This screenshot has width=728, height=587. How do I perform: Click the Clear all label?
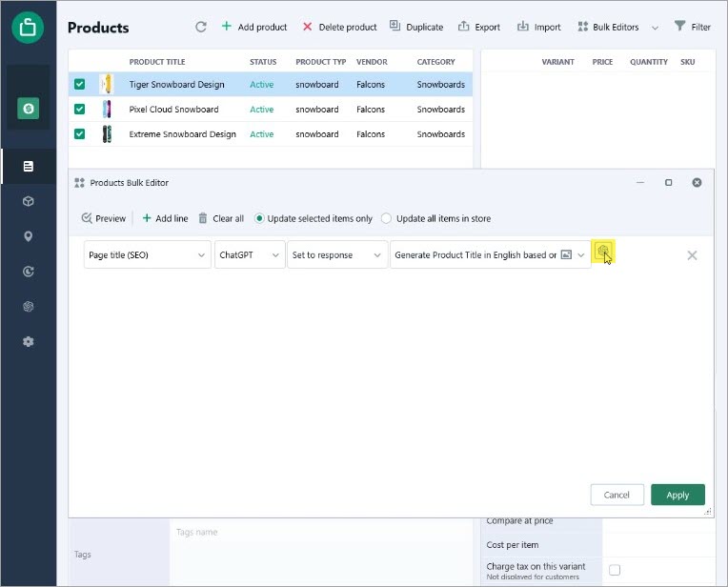tap(228, 218)
